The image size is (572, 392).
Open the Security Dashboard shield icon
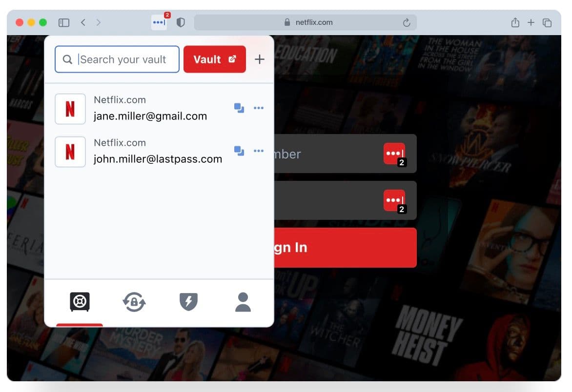pos(188,301)
